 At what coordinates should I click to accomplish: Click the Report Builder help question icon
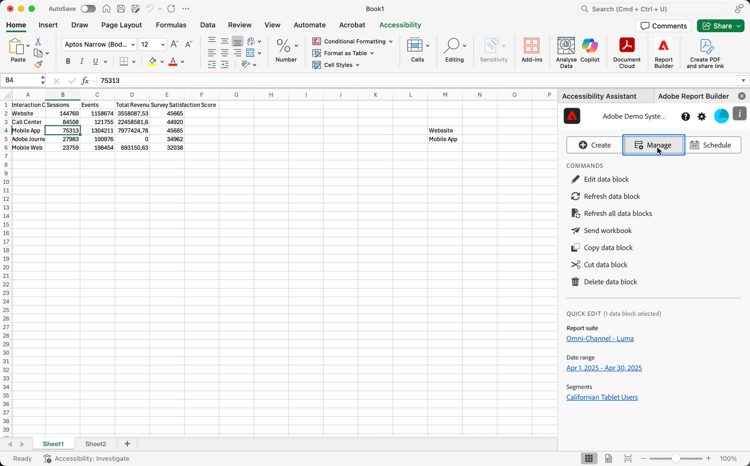[685, 116]
